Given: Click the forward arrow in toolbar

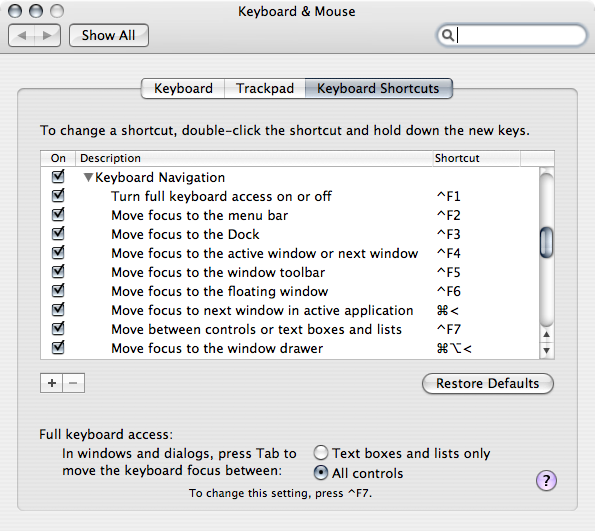Looking at the screenshot, I should 47,36.
